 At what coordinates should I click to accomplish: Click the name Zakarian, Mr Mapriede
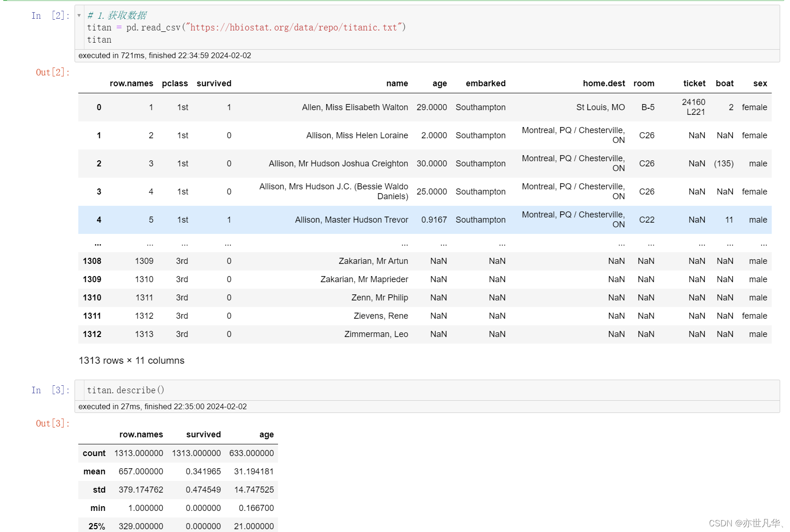coord(364,279)
